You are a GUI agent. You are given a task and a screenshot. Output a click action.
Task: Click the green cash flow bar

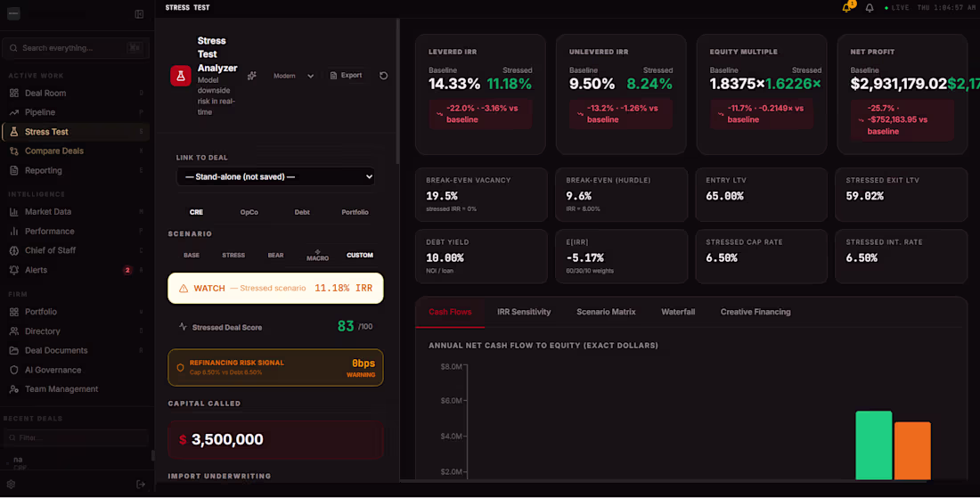tap(873, 445)
